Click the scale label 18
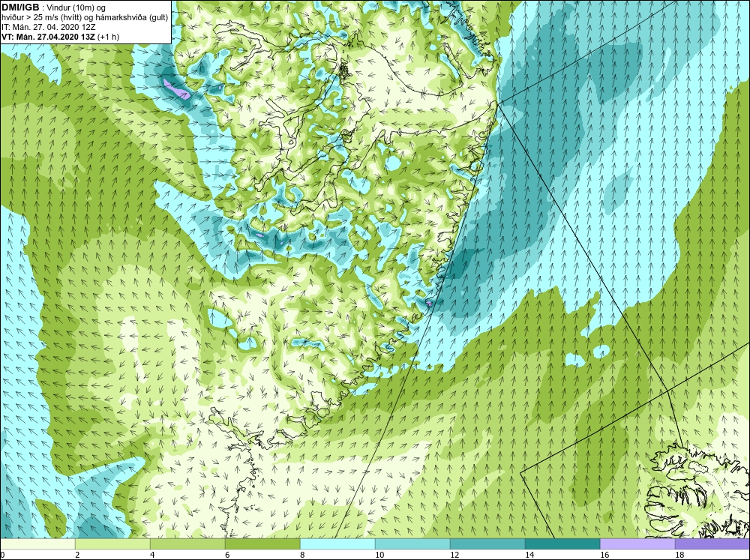Image resolution: width=750 pixels, height=560 pixels. (x=679, y=555)
